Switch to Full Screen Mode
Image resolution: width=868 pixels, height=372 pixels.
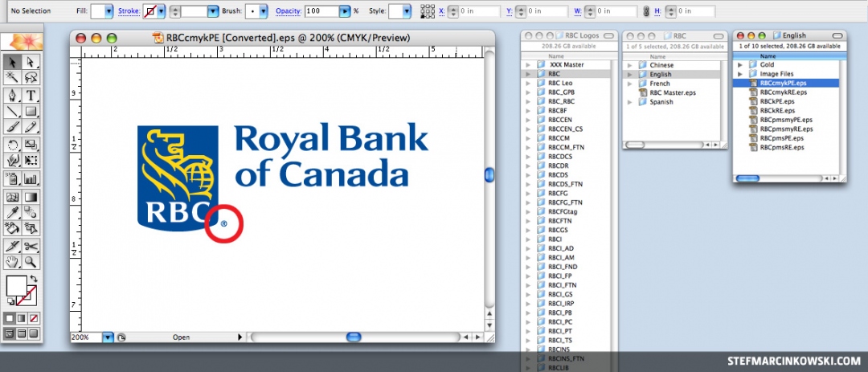pos(34,333)
